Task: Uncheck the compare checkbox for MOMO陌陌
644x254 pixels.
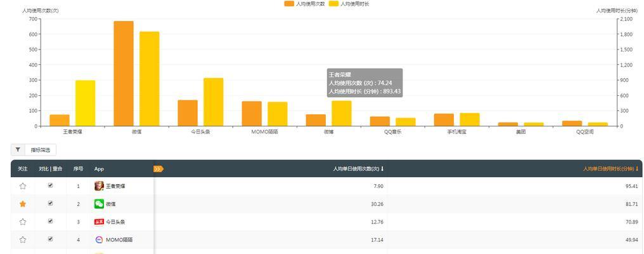Action: 51,239
